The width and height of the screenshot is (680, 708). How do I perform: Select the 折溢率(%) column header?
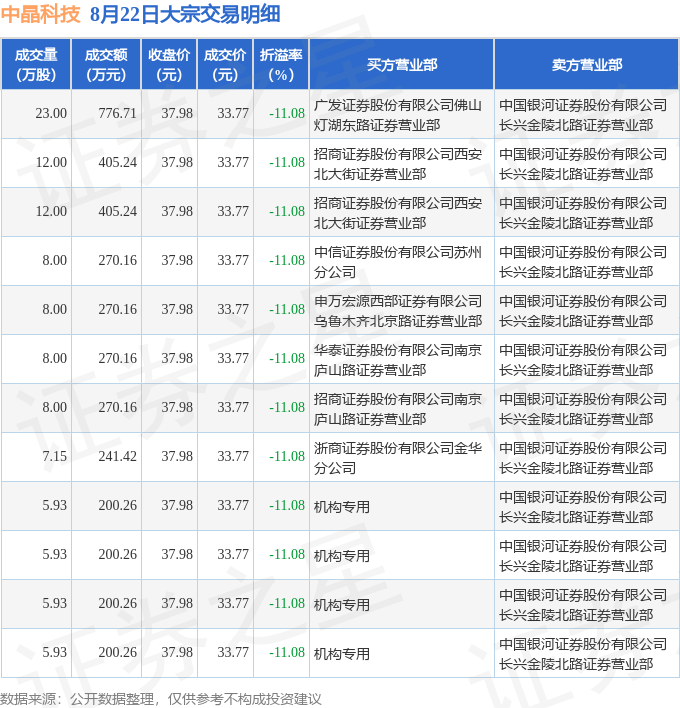click(x=281, y=65)
